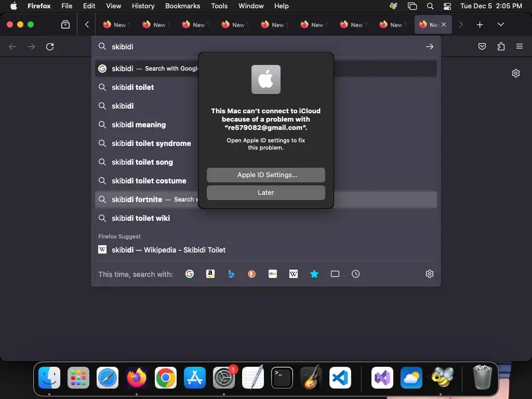
Task: Open the File menu
Action: pyautogui.click(x=67, y=6)
